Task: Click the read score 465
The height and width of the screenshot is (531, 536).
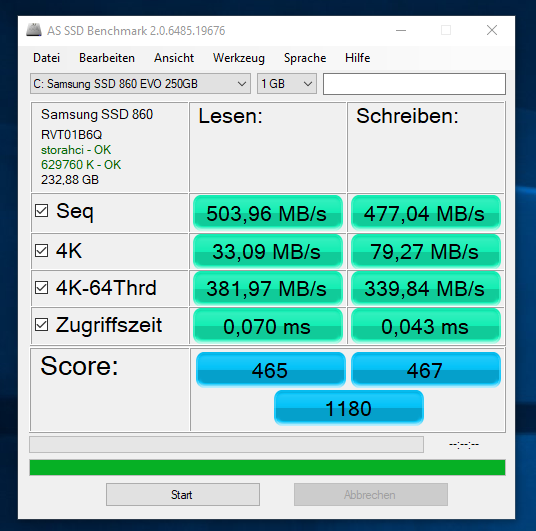Action: pos(270,370)
